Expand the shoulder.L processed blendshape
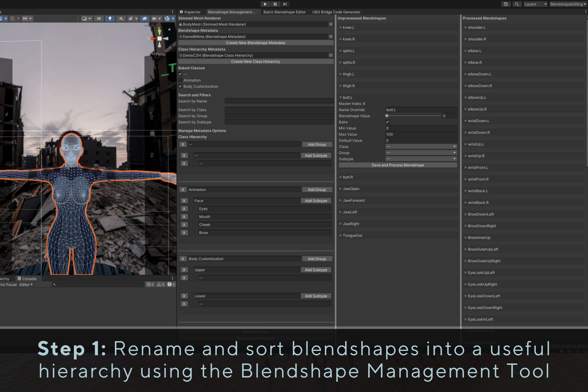Viewport: 588px width, 392px height. (465, 27)
